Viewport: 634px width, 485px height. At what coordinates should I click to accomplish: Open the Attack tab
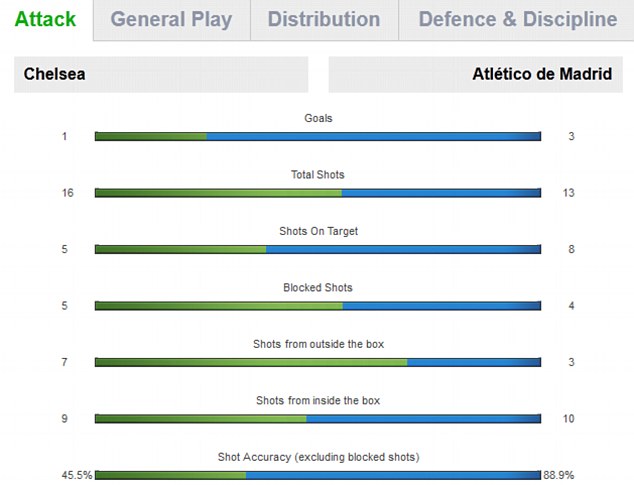click(x=45, y=19)
